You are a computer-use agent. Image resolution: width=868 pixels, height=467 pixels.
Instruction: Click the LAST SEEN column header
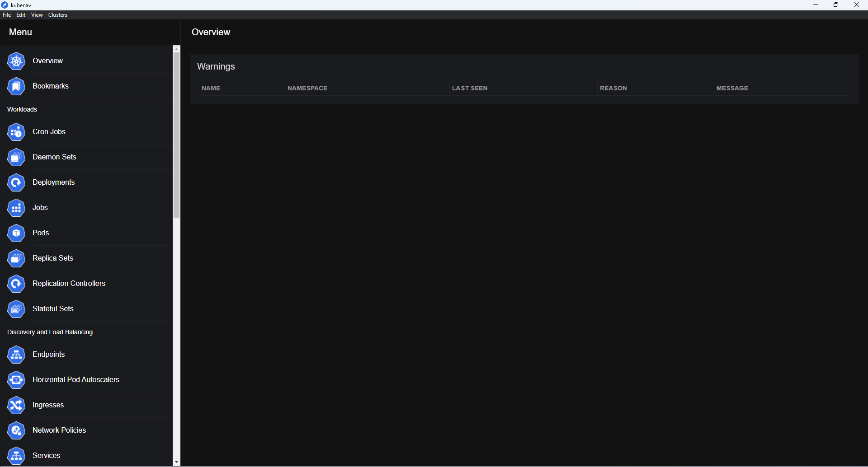(470, 88)
